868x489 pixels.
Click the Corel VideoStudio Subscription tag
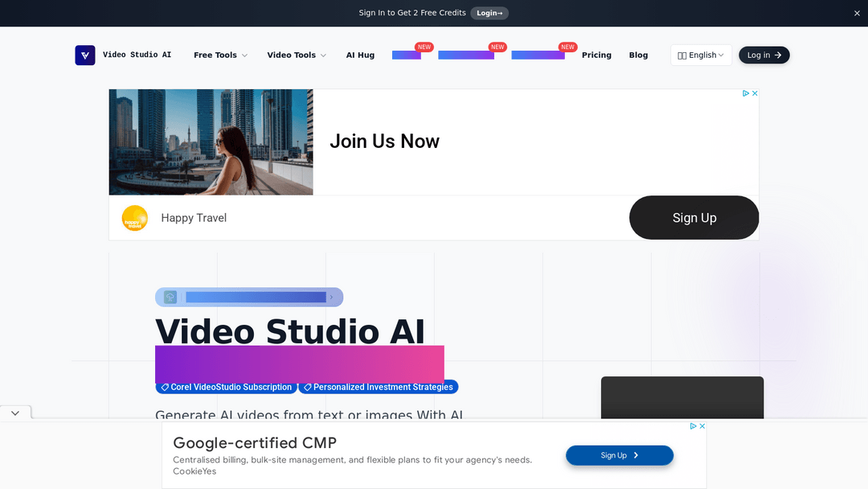[x=226, y=387]
